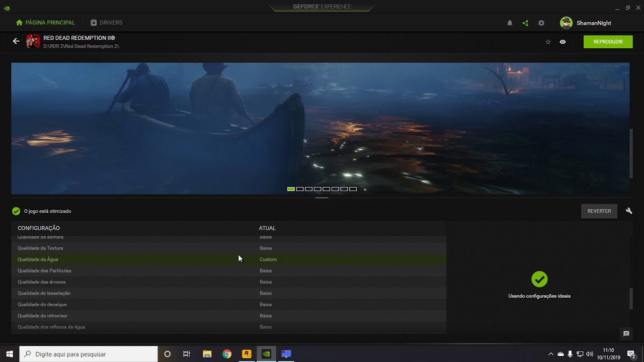Select the third screenshot carousel indicator

pyautogui.click(x=308, y=189)
